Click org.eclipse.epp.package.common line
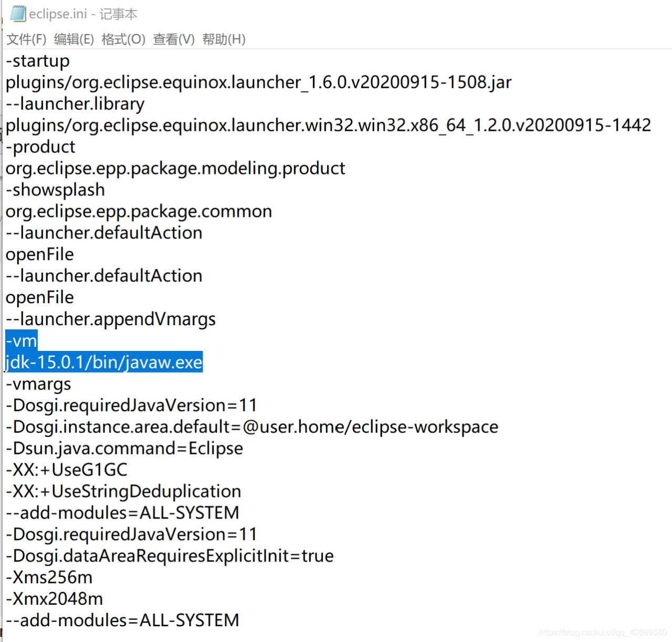The width and height of the screenshot is (672, 642). 139,212
